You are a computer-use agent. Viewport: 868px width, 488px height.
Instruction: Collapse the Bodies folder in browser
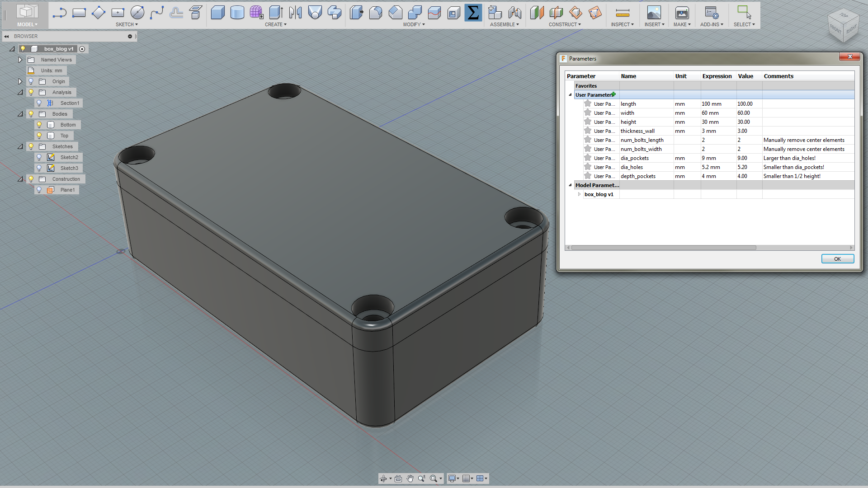(x=20, y=114)
